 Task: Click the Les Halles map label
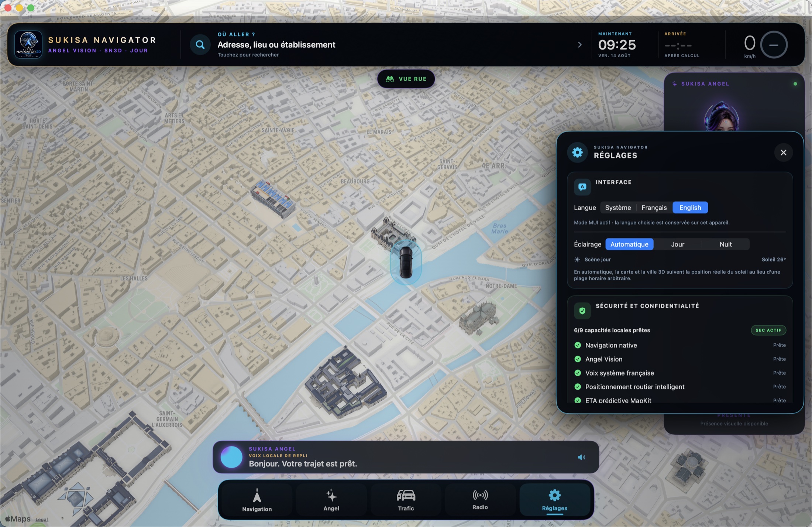134,278
